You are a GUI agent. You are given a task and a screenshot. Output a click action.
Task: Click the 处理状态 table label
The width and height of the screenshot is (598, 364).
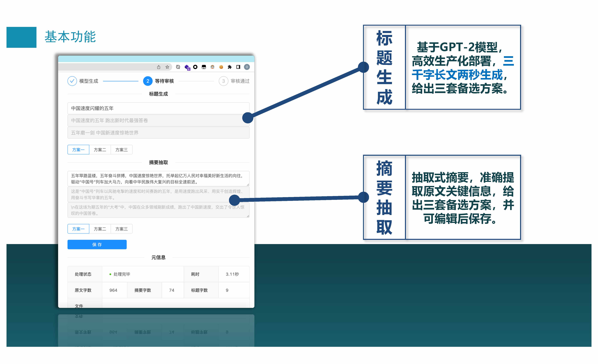[x=83, y=274]
